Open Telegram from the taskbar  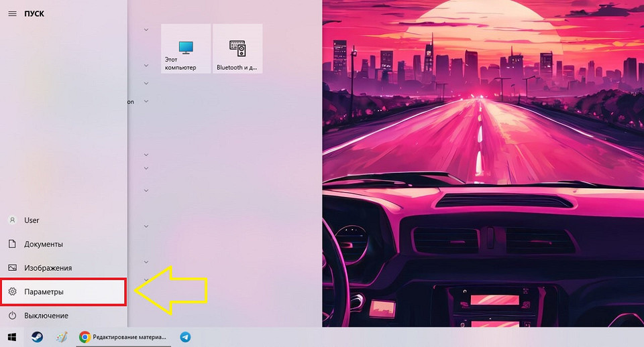(x=185, y=337)
